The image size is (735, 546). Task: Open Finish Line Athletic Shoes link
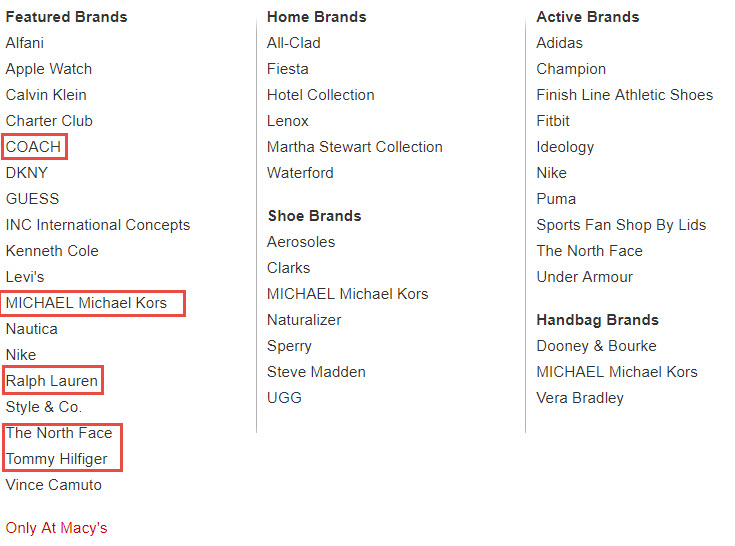pos(625,95)
